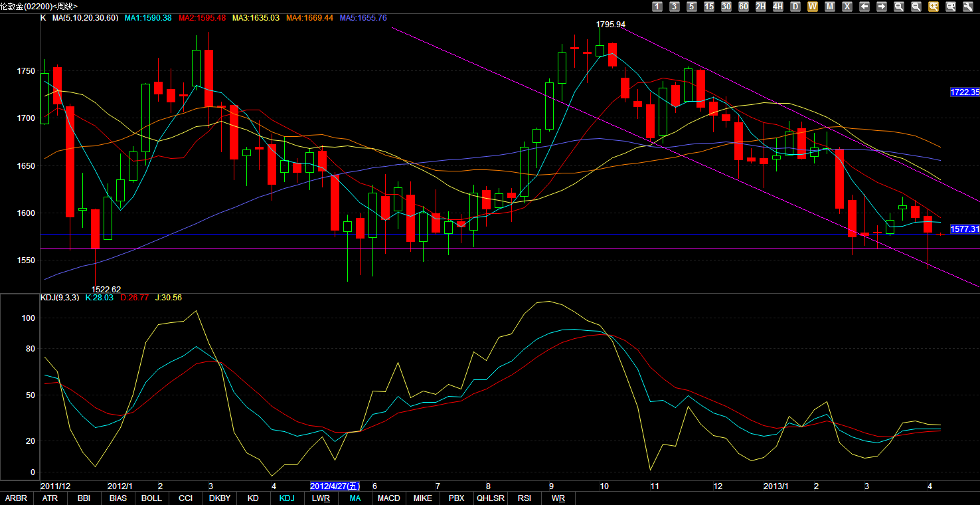Move chart right with arrow button
This screenshot has width=980, height=505.
click(882, 7)
